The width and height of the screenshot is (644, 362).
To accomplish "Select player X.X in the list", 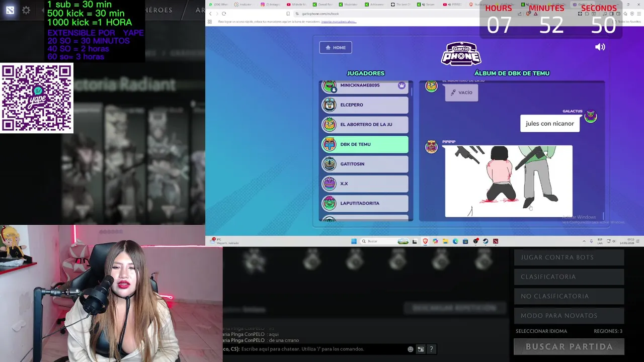I will tap(365, 184).
